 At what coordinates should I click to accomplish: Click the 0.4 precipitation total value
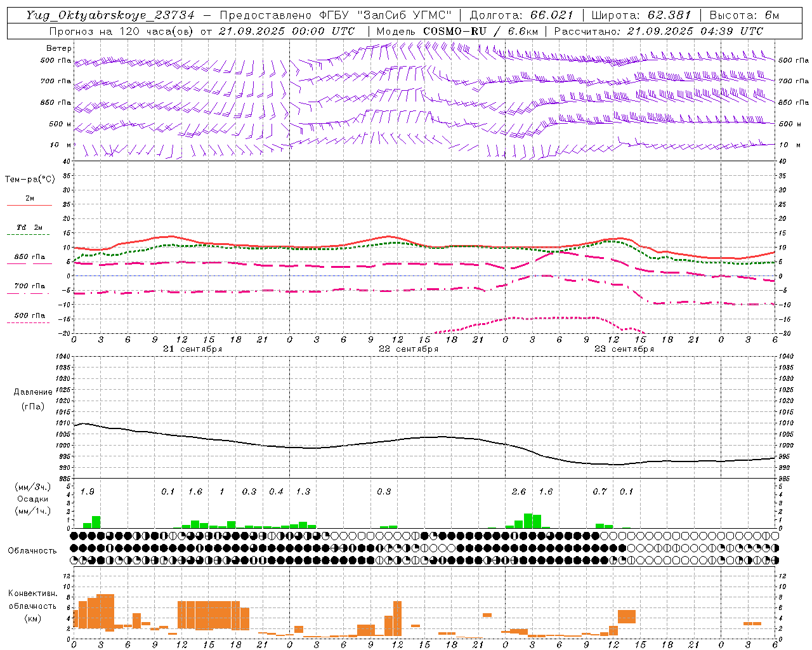tap(276, 492)
